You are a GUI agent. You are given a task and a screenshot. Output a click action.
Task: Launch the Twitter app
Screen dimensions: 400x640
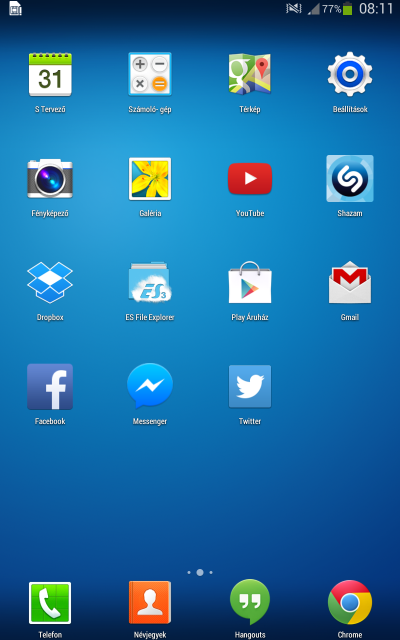250,387
